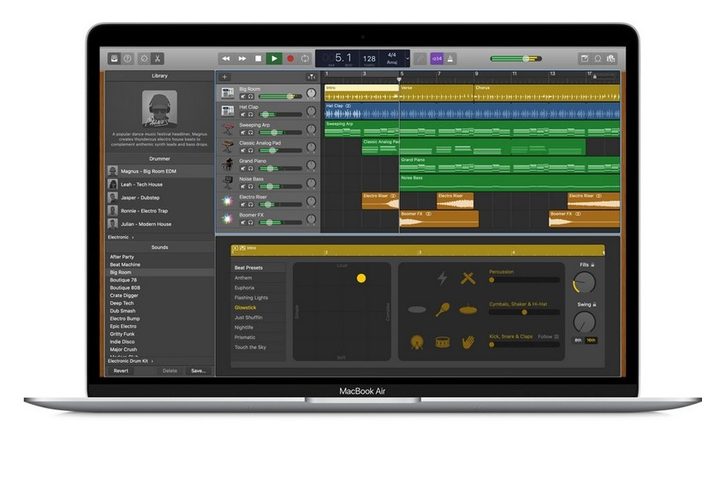The image size is (720, 480).
Task: Toggle the Metronome button
Action: point(450,59)
